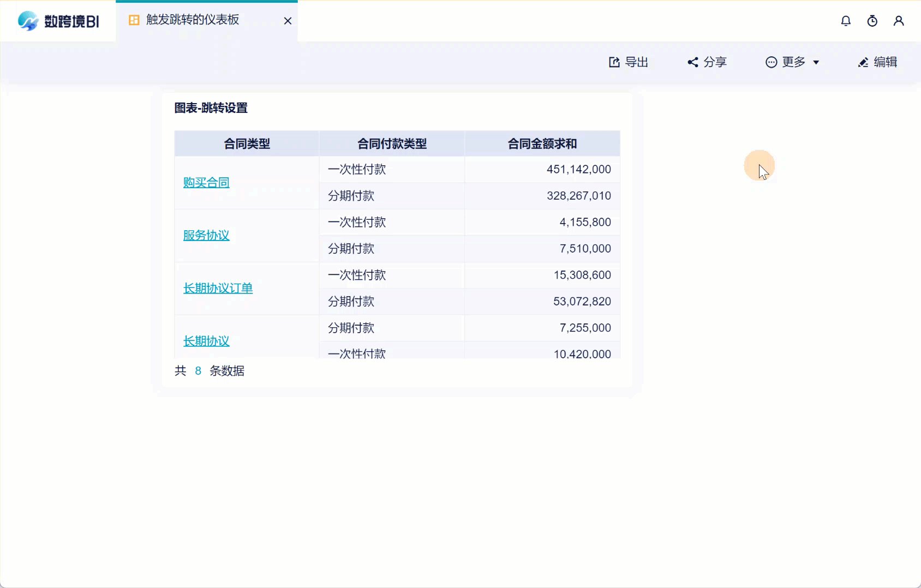This screenshot has width=921, height=588.
Task: Click the edit pencil icon beside 编辑
Action: pos(863,62)
